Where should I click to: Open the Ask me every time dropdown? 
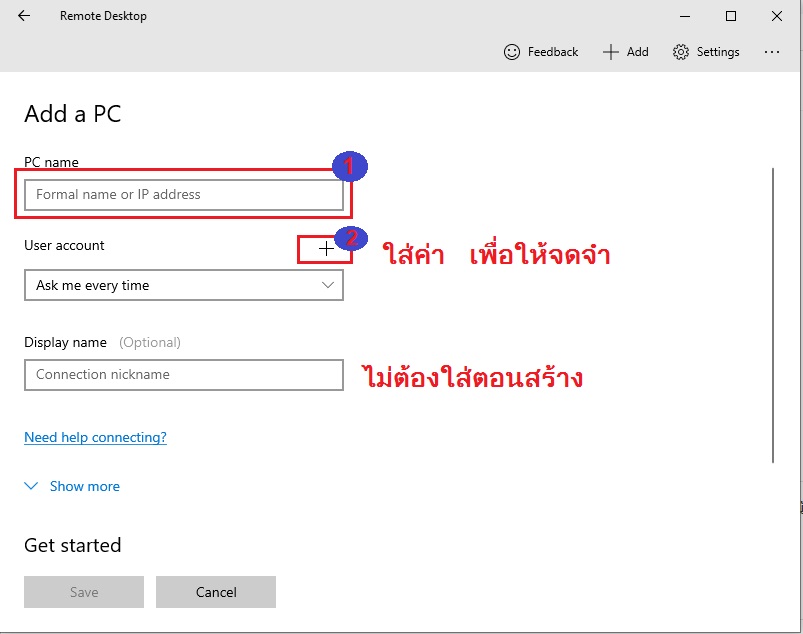pos(183,285)
